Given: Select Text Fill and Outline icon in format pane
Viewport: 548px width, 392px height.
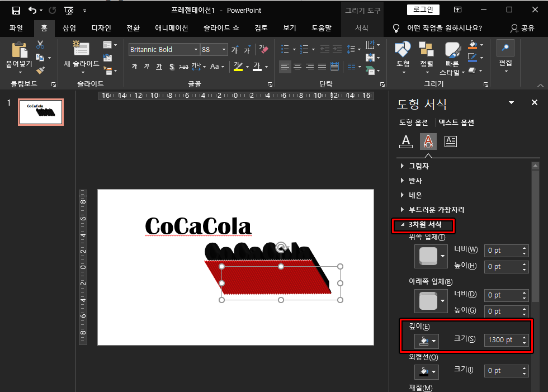Looking at the screenshot, I should 406,141.
